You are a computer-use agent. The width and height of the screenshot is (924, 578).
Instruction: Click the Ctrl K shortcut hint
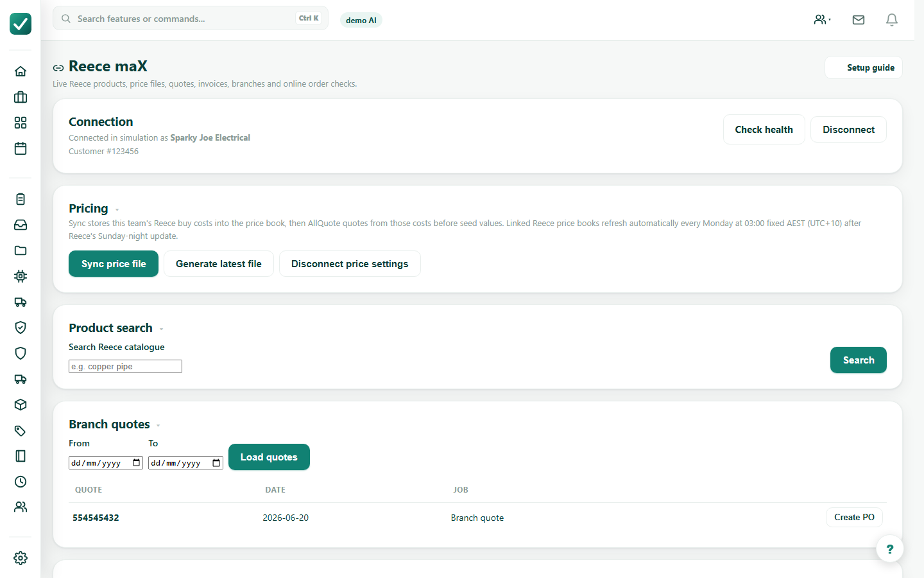click(309, 18)
